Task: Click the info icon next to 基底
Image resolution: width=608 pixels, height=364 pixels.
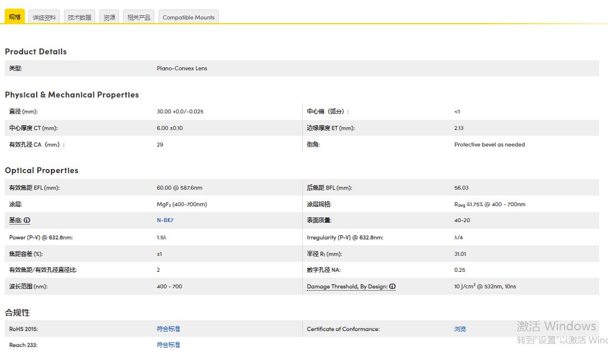Action: (x=27, y=220)
